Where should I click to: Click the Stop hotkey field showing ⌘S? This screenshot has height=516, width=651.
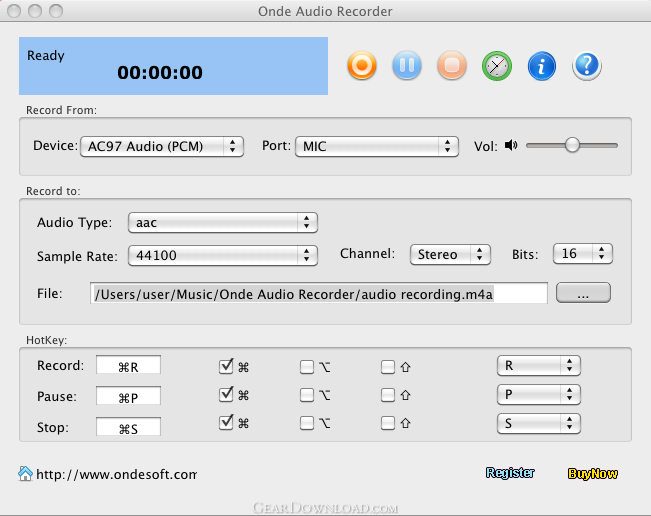128,427
